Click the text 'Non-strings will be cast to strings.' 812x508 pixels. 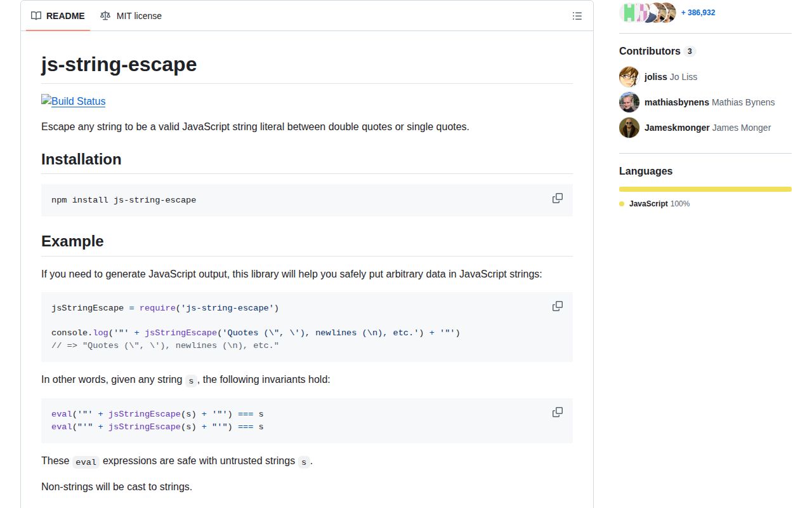(x=117, y=487)
